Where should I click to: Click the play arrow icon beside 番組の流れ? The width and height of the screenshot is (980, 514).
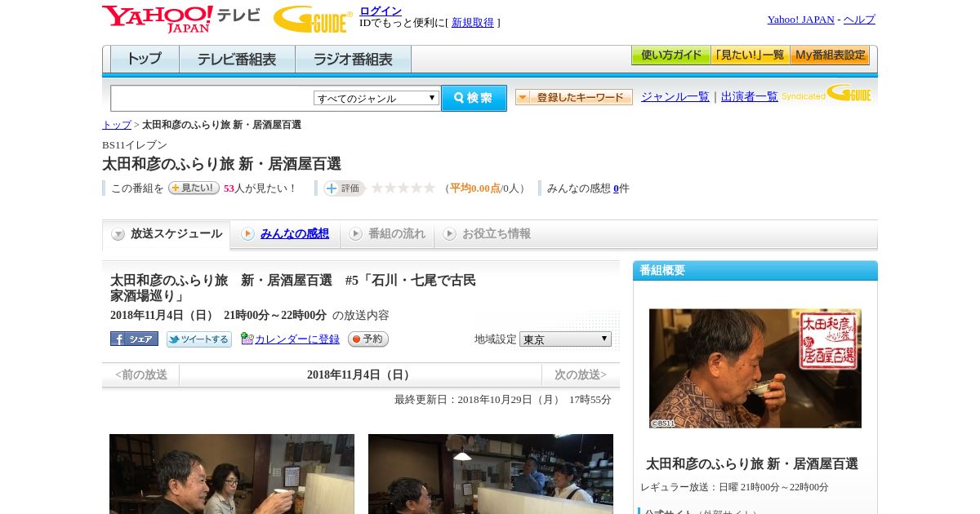point(355,234)
